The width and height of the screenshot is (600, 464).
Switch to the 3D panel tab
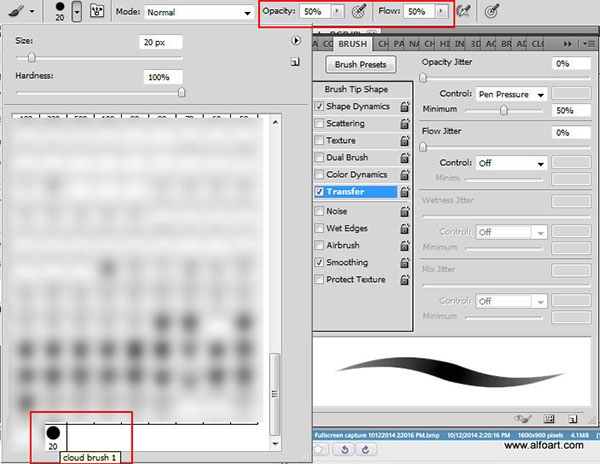475,44
